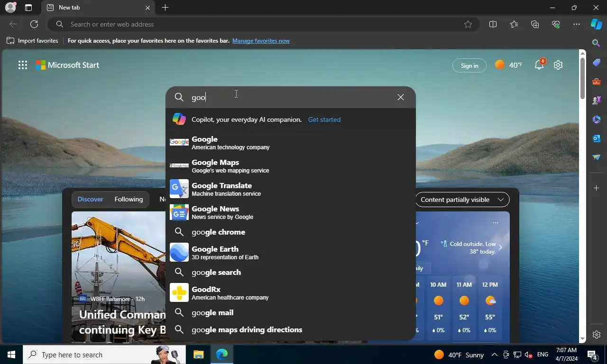Click scrollbar down arrow
The width and height of the screenshot is (607, 364).
(x=583, y=339)
